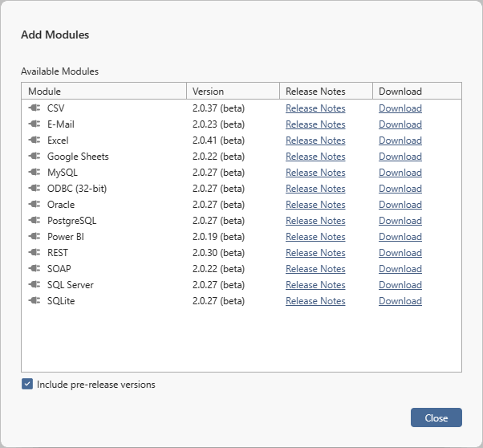Open Release Notes for Excel module
Viewport: 483px width, 448px height.
315,141
